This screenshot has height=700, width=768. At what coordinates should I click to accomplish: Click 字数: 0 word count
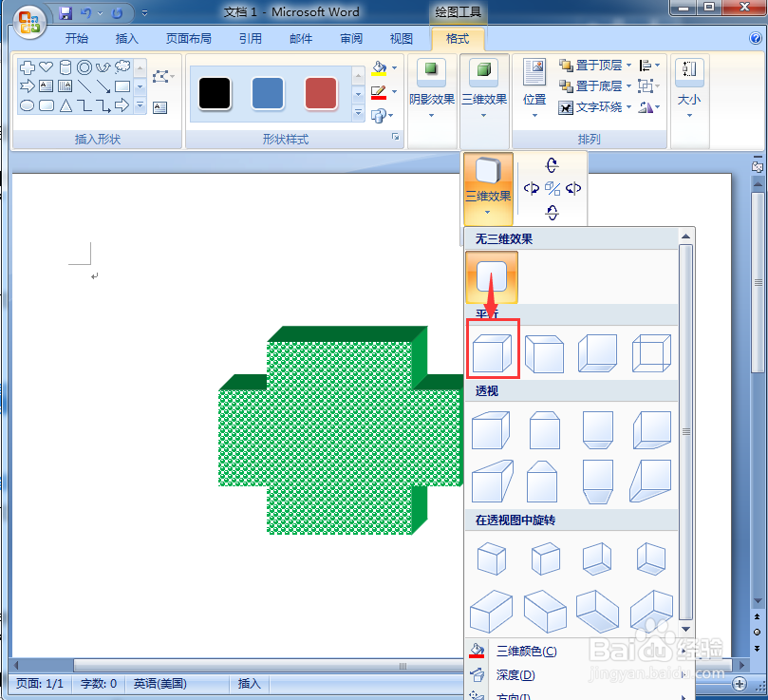click(99, 683)
